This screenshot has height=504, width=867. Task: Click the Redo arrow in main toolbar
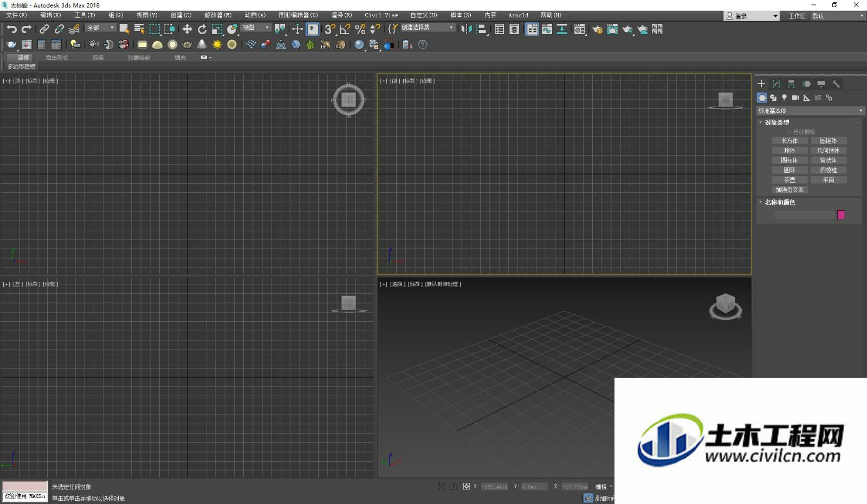(26, 29)
